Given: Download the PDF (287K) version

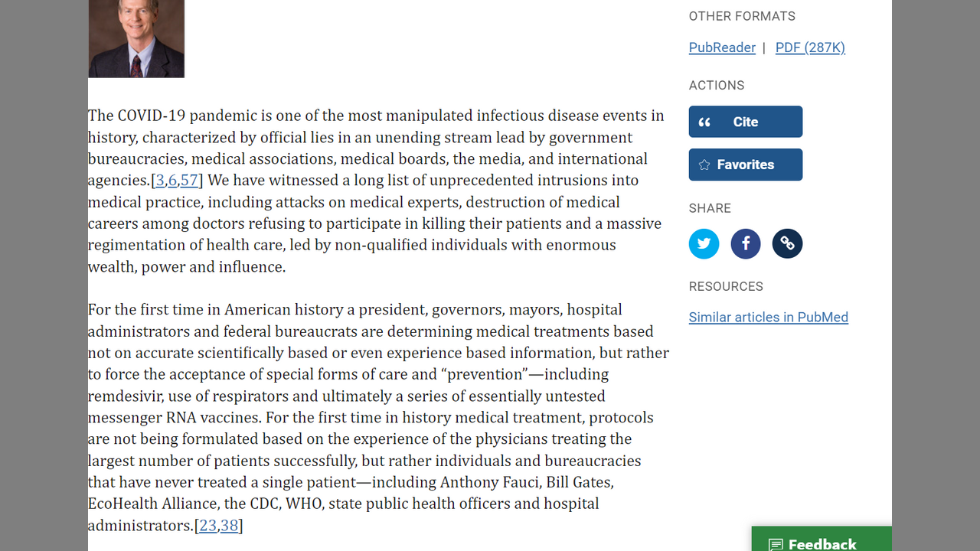Looking at the screenshot, I should [810, 47].
